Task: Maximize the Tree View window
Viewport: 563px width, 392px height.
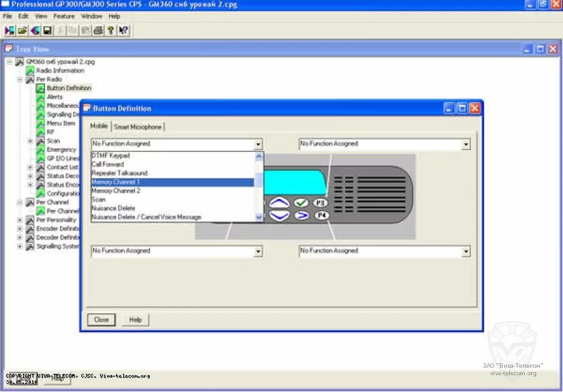Action: pos(540,49)
